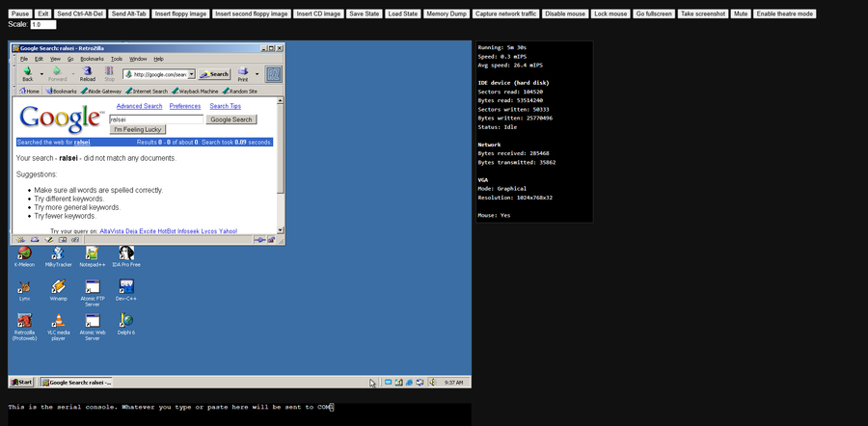868x426 pixels.
Task: Click the emulator Pause button
Action: (x=20, y=13)
